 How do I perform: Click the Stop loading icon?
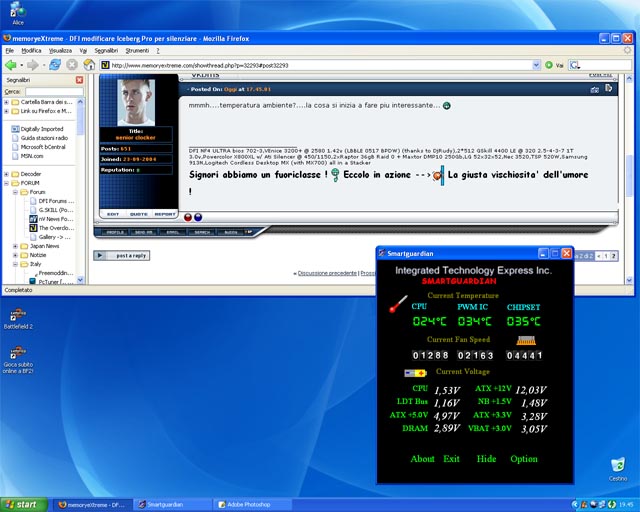pos(72,65)
